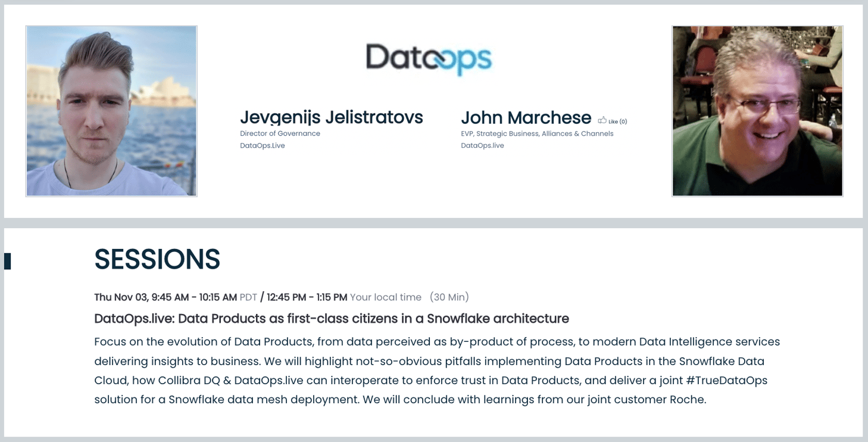Select the Director of Governance title

280,133
